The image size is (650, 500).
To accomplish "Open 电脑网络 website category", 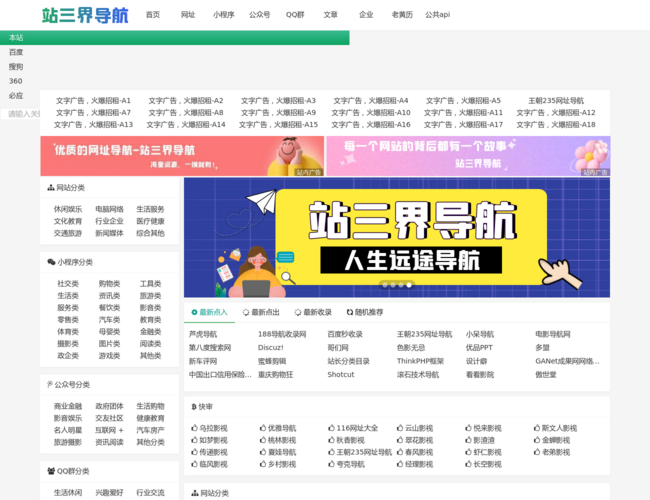I will [109, 209].
